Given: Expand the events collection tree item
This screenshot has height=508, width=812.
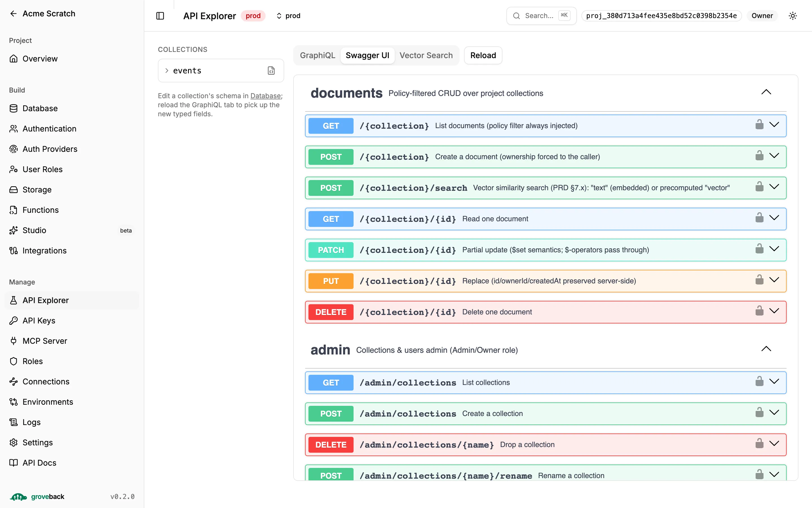Looking at the screenshot, I should [167, 71].
